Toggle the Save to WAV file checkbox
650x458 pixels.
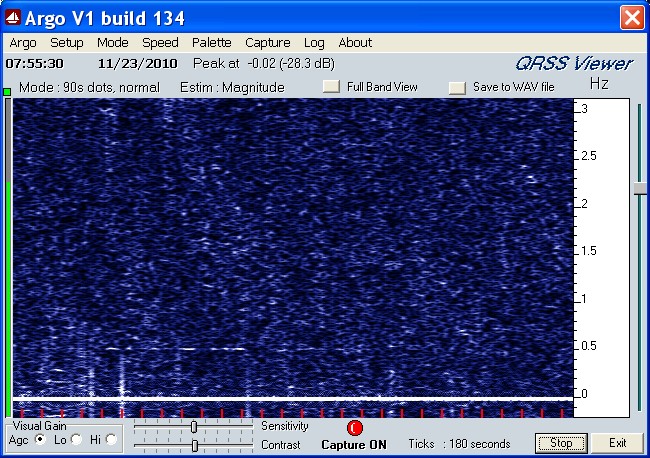(x=457, y=87)
